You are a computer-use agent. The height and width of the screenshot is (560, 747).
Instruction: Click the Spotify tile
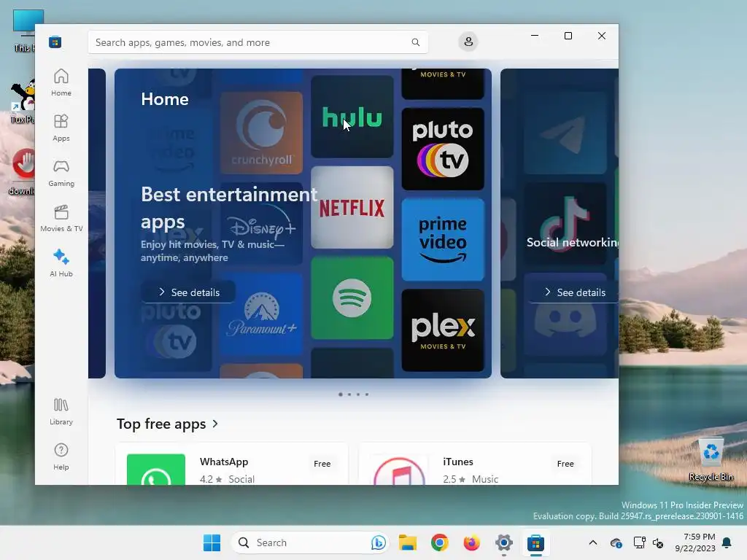(x=352, y=298)
